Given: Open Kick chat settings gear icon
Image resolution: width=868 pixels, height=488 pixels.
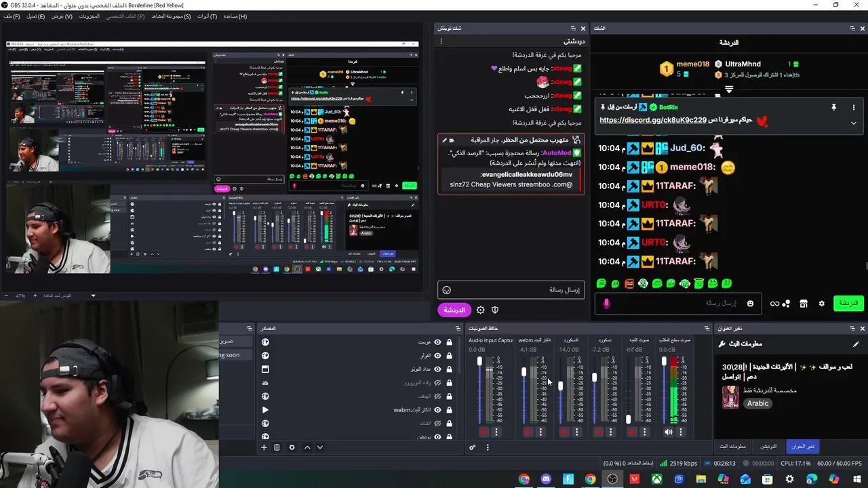Looking at the screenshot, I should (x=821, y=304).
